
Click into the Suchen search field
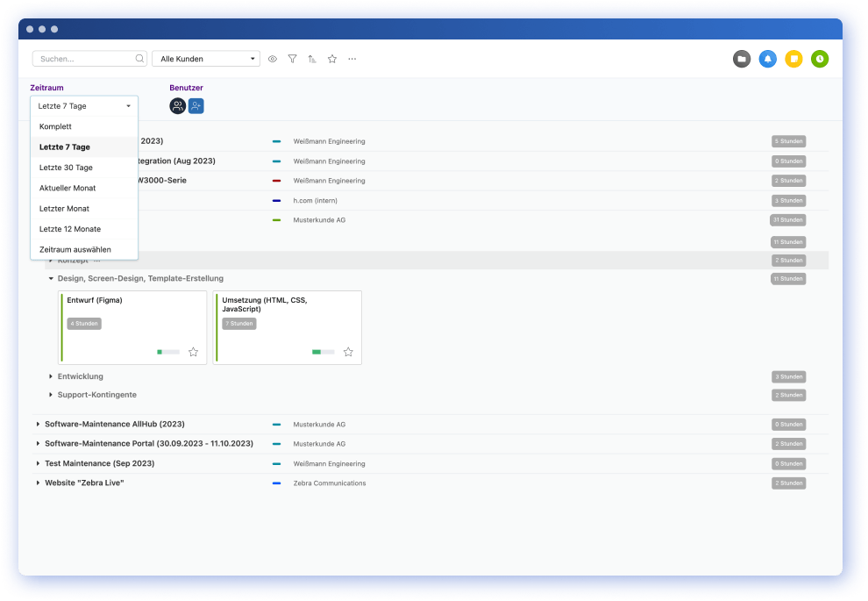click(89, 59)
